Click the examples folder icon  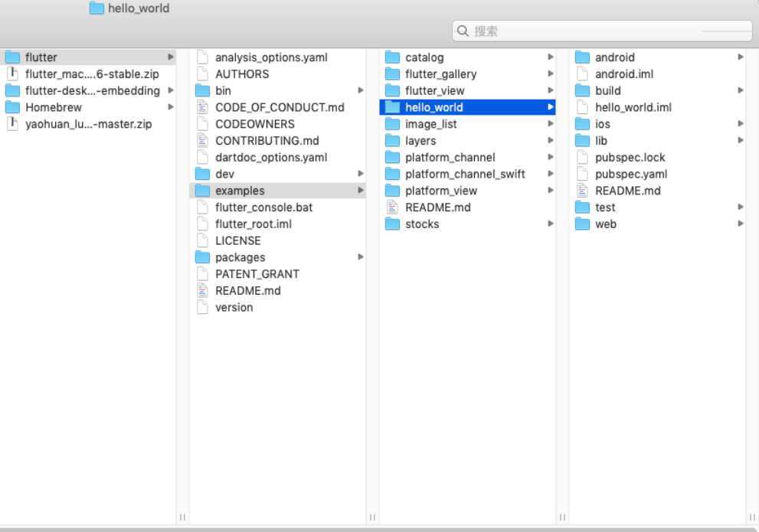point(202,191)
